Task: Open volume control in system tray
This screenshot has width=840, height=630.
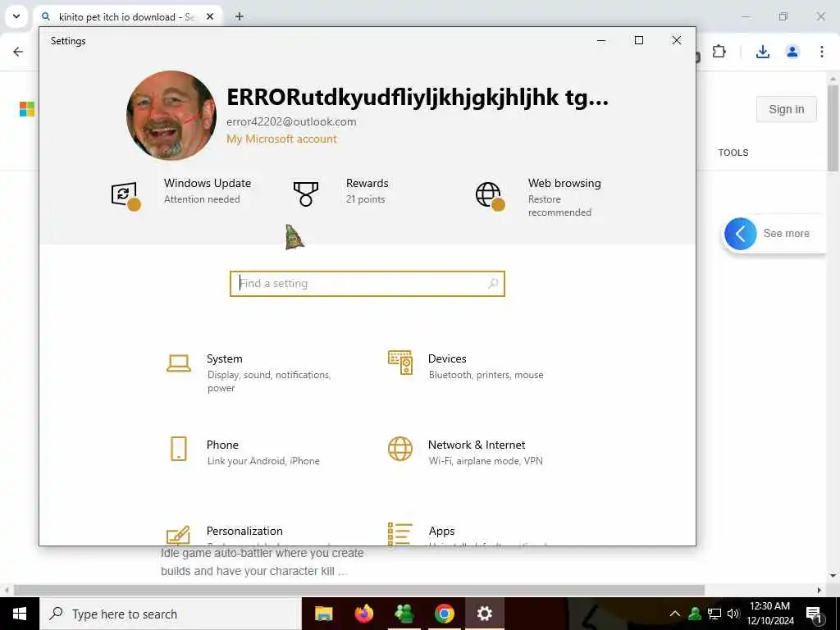Action: (733, 614)
